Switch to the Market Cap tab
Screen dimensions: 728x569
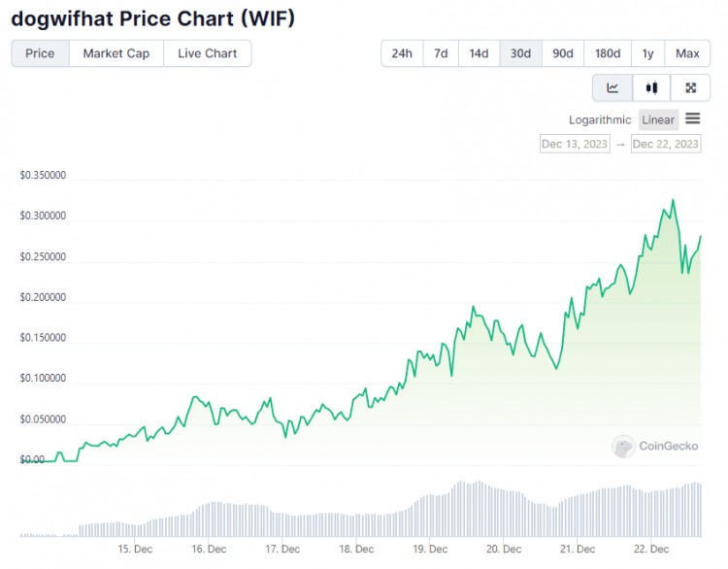pos(116,53)
